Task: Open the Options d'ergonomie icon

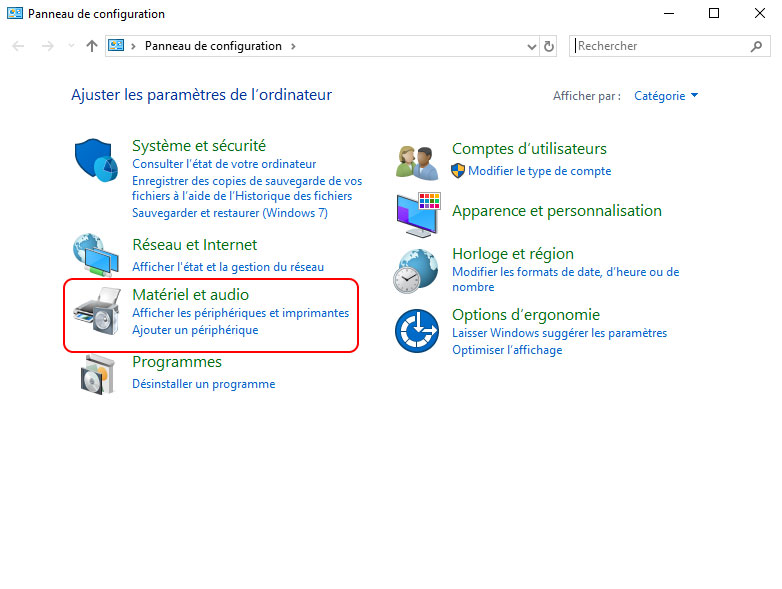Action: (x=417, y=331)
